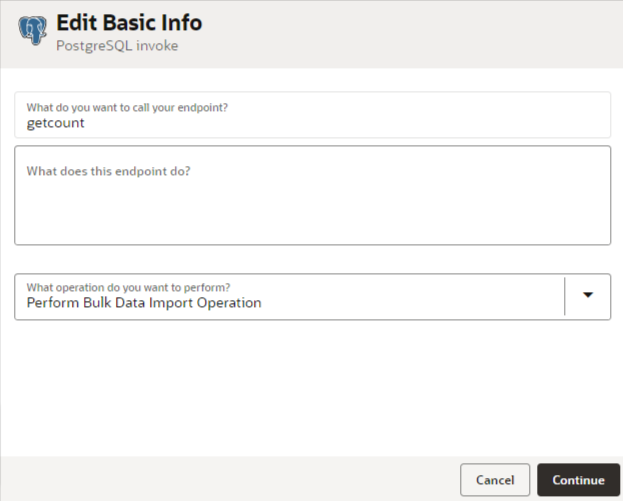The width and height of the screenshot is (623, 501).
Task: Cancel the Edit Basic Info dialog
Action: click(495, 480)
